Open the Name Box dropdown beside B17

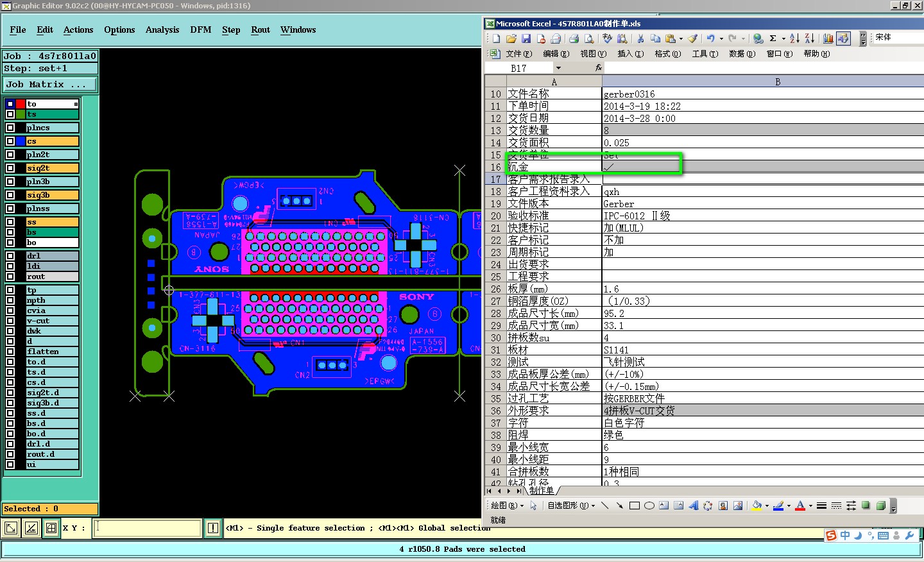click(558, 67)
